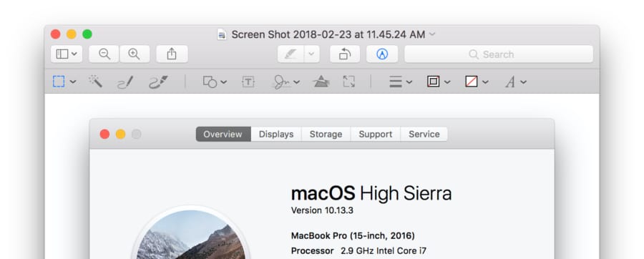This screenshot has width=644, height=259.
Task: Open the Shape Style line thickness menu
Action: pyautogui.click(x=396, y=82)
